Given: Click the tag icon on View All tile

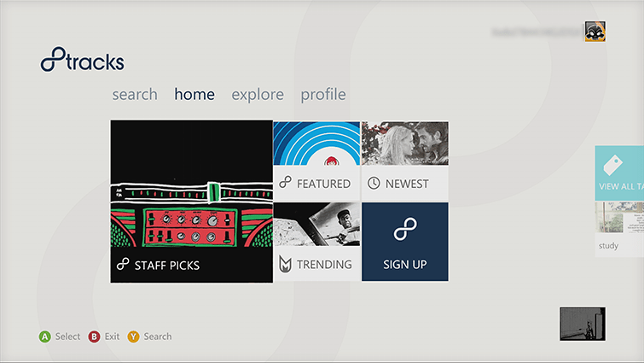Looking at the screenshot, I should pos(611,165).
